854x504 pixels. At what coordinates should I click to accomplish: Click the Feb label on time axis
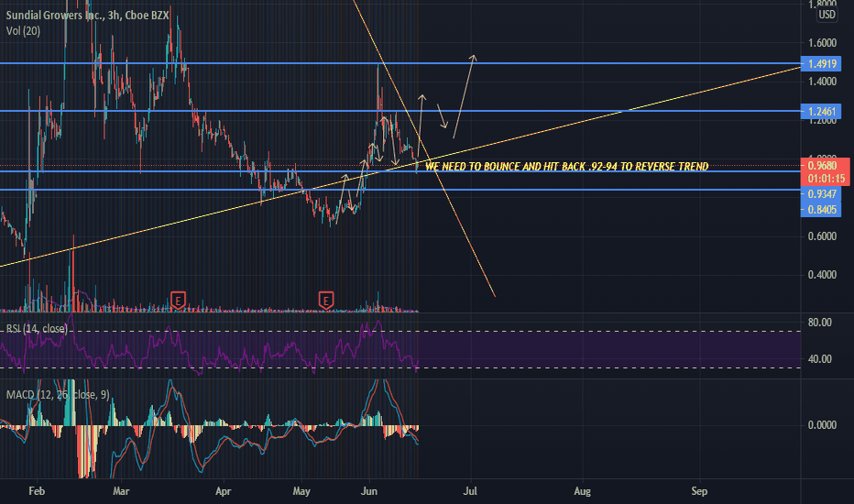[x=37, y=491]
